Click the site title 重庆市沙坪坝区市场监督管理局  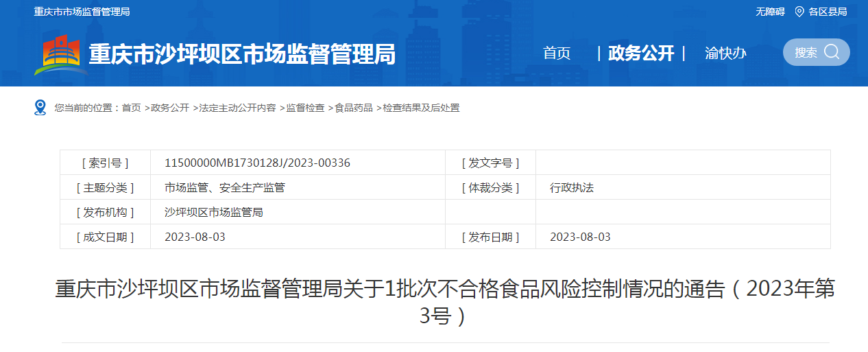(x=242, y=54)
